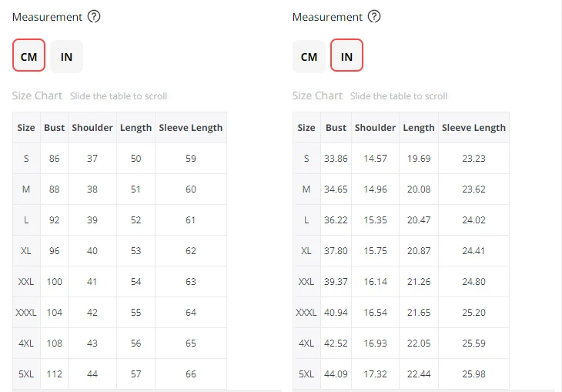The height and width of the screenshot is (392, 562).
Task: Click Length column header in right table
Action: [419, 128]
